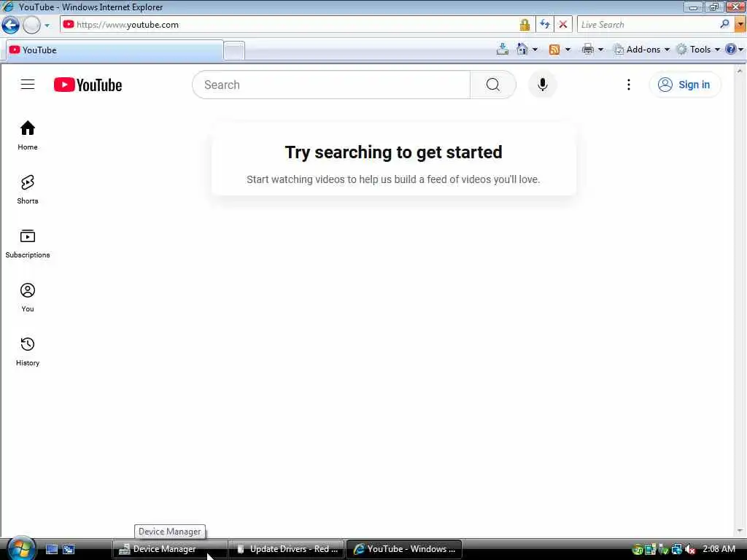
Task: Focus the Live Search box
Action: click(x=648, y=24)
